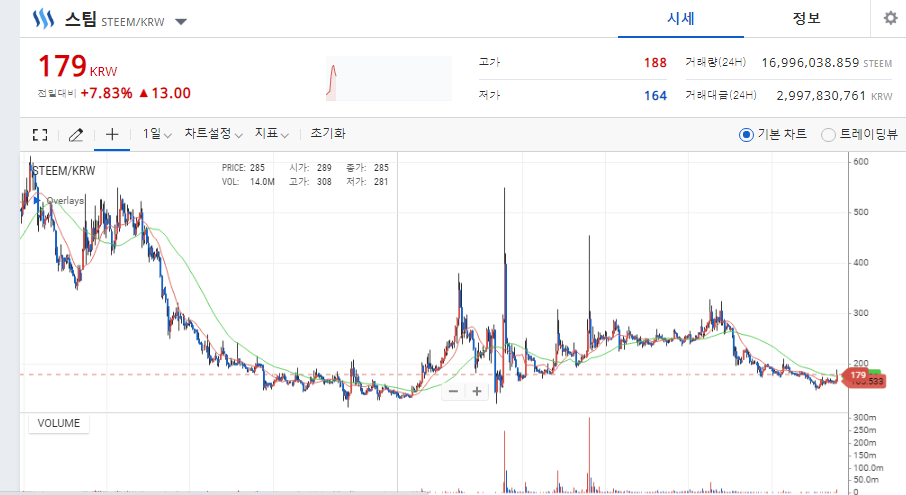Expand the Overlays arrow on chart
Viewport: 906px width, 495px height.
click(37, 200)
